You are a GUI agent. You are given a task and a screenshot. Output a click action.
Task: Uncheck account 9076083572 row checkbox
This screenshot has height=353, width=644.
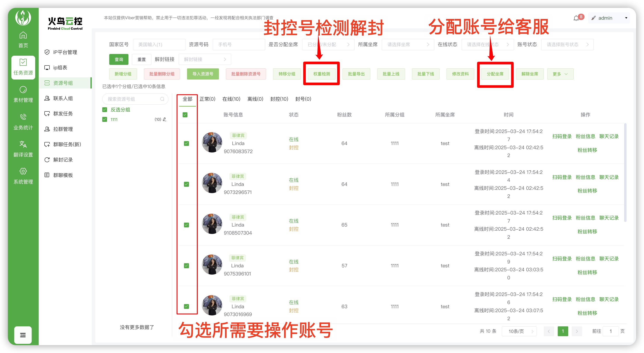tap(186, 144)
